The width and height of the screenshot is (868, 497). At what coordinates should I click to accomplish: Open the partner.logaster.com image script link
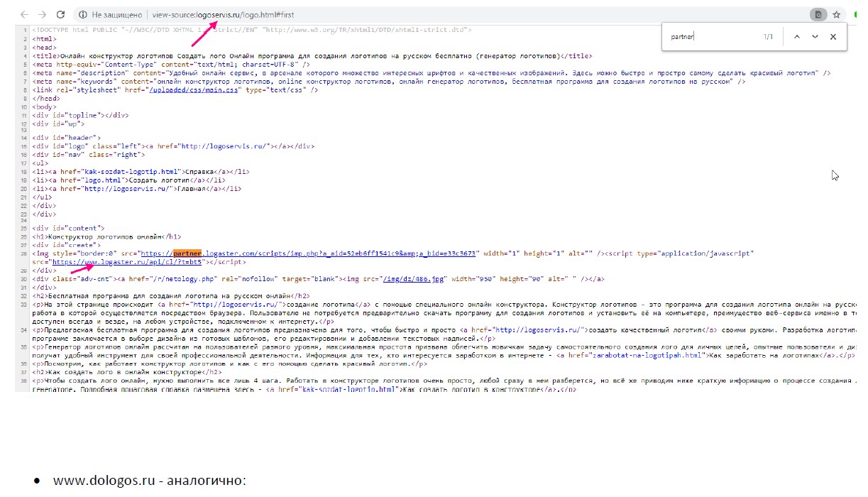pos(309,253)
